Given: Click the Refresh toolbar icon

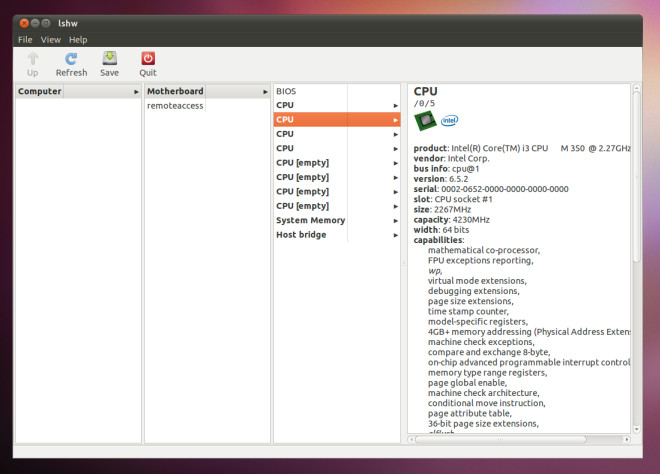Looking at the screenshot, I should (71, 59).
